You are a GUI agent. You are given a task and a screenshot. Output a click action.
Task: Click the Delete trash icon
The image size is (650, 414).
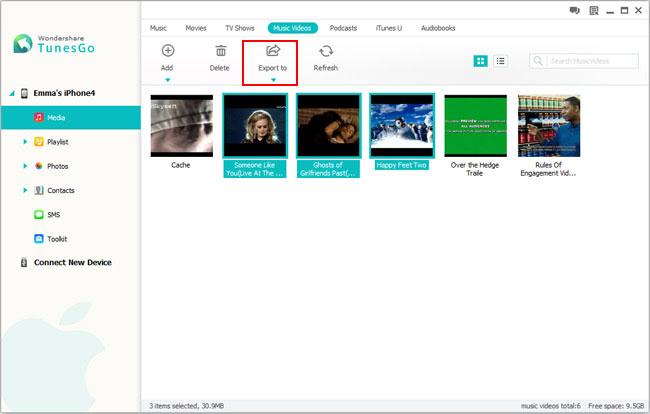point(221,51)
